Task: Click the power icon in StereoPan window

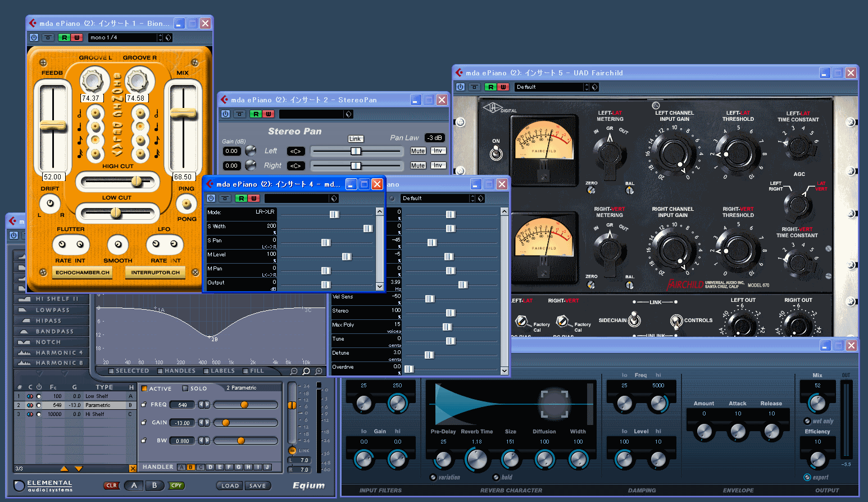Action: (x=225, y=114)
